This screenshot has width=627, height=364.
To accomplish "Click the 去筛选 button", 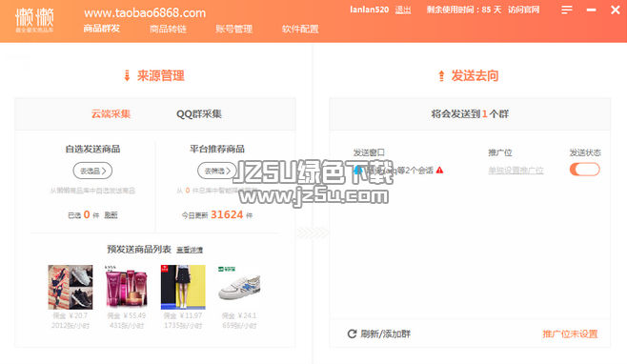I will coord(217,171).
